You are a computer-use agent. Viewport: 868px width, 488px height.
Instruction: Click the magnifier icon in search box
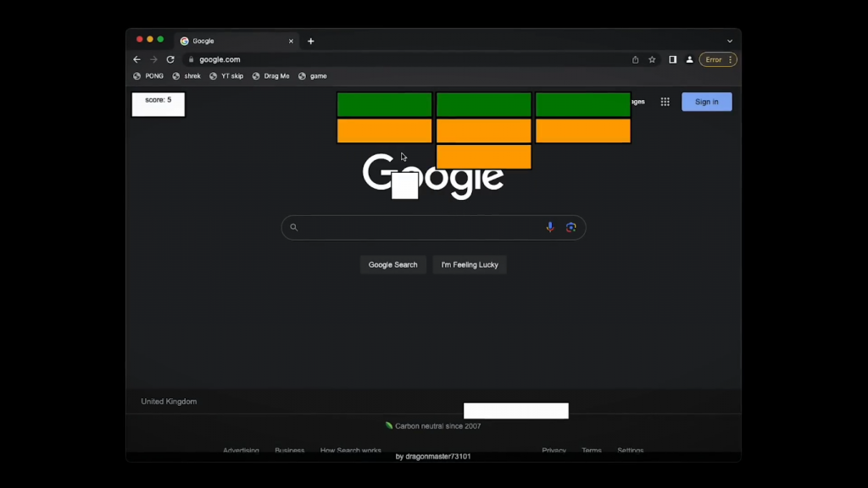(x=294, y=227)
